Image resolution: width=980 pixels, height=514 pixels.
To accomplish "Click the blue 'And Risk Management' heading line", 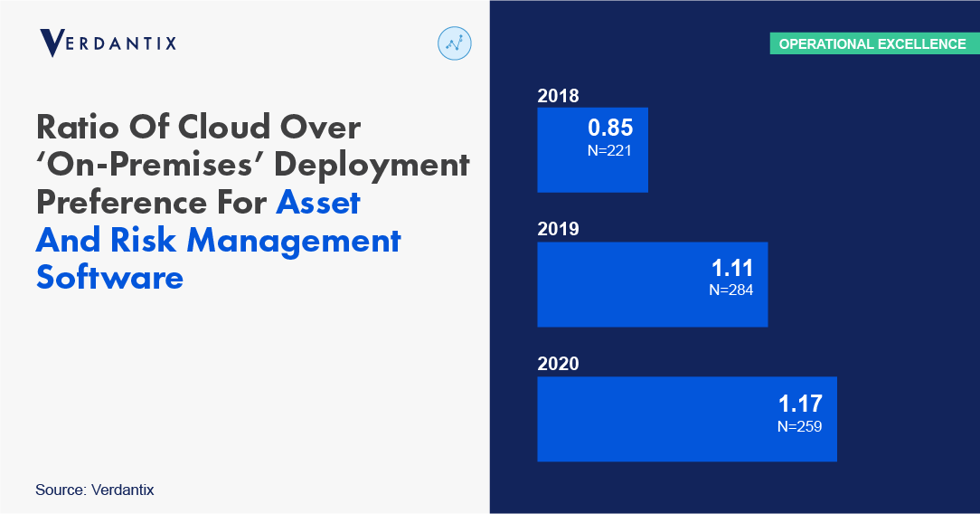I will 218,241.
